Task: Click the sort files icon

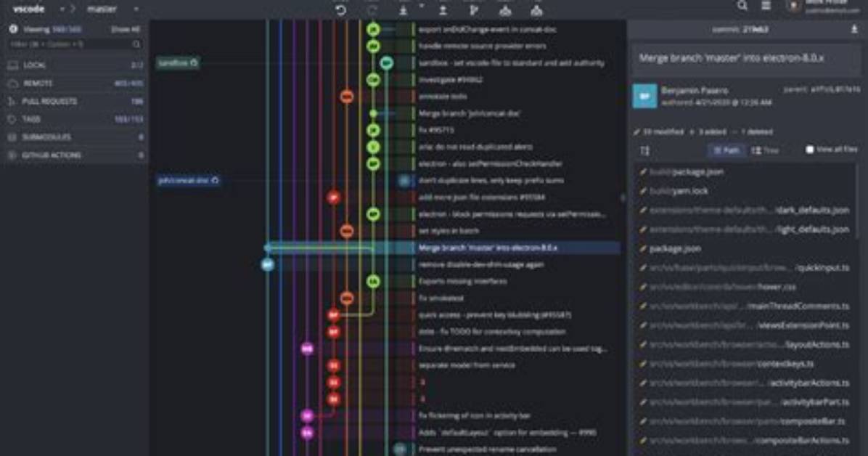Action: click(645, 150)
